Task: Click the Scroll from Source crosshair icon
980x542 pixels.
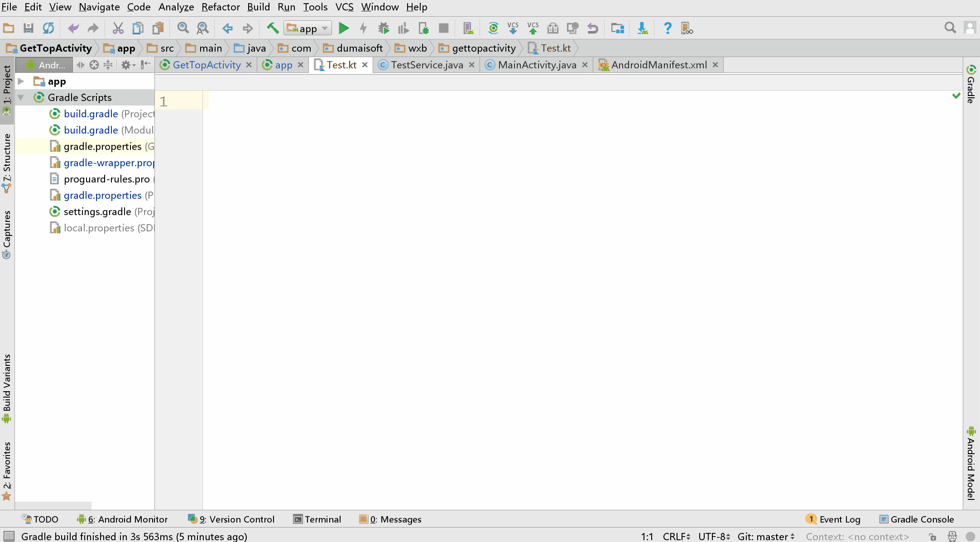Action: click(x=94, y=65)
